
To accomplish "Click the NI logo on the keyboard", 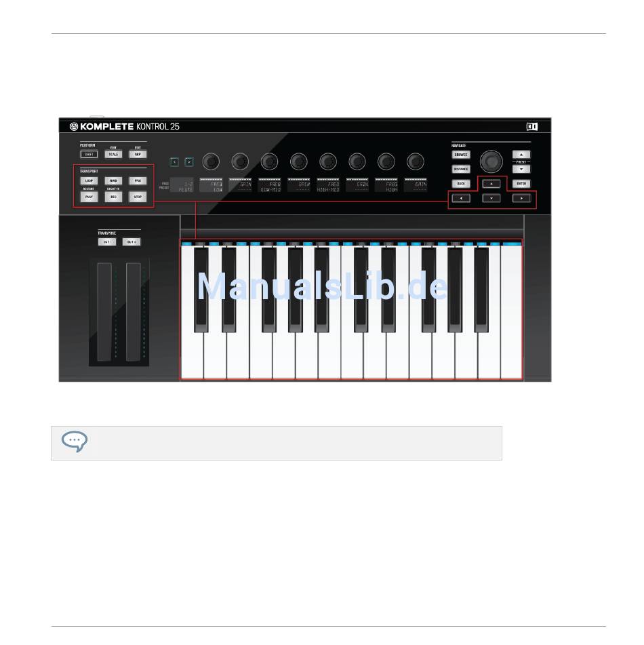I will pos(532,127).
